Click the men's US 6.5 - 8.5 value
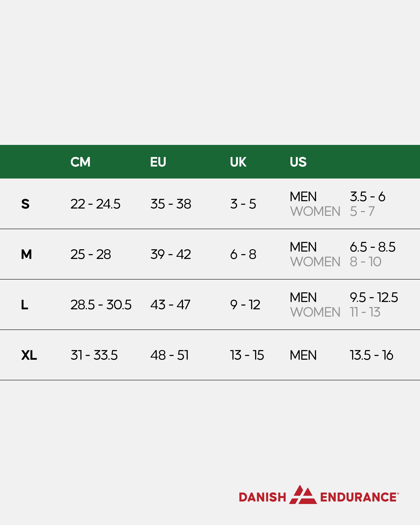 click(x=373, y=247)
